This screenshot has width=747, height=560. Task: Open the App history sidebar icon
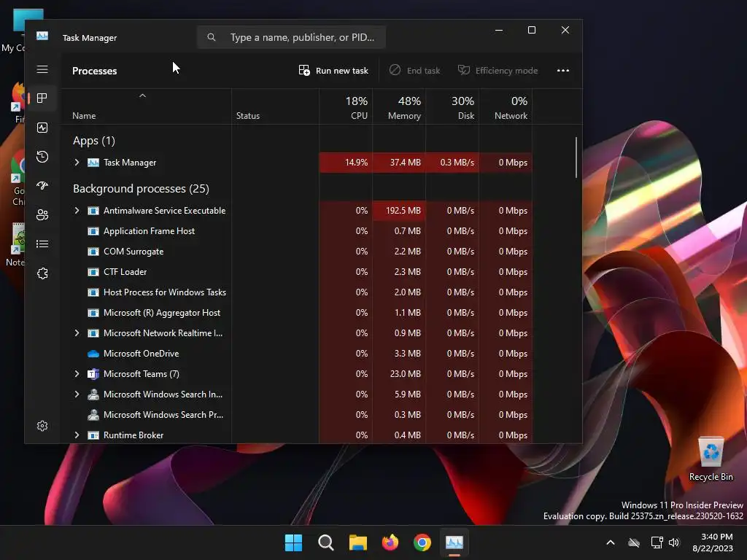(42, 157)
